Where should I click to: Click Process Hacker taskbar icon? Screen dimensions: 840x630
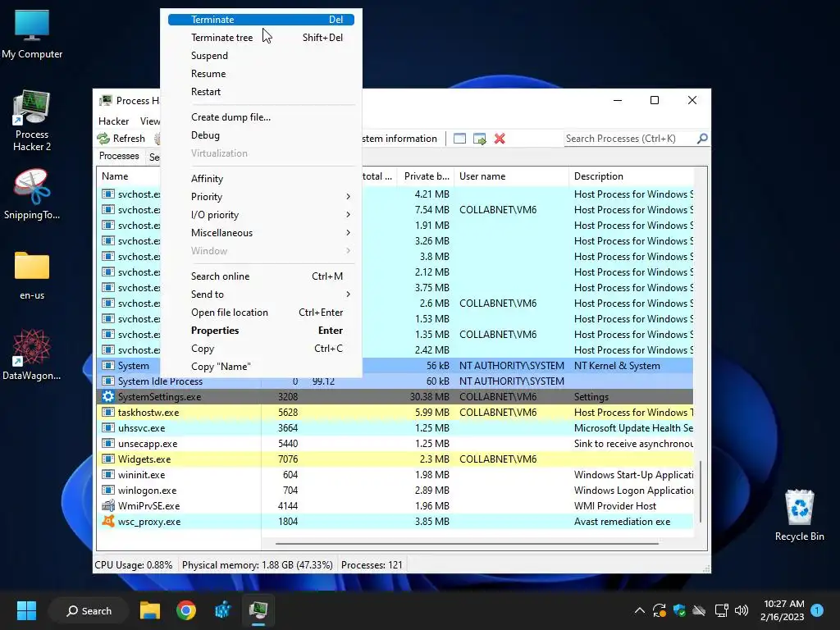click(x=258, y=610)
